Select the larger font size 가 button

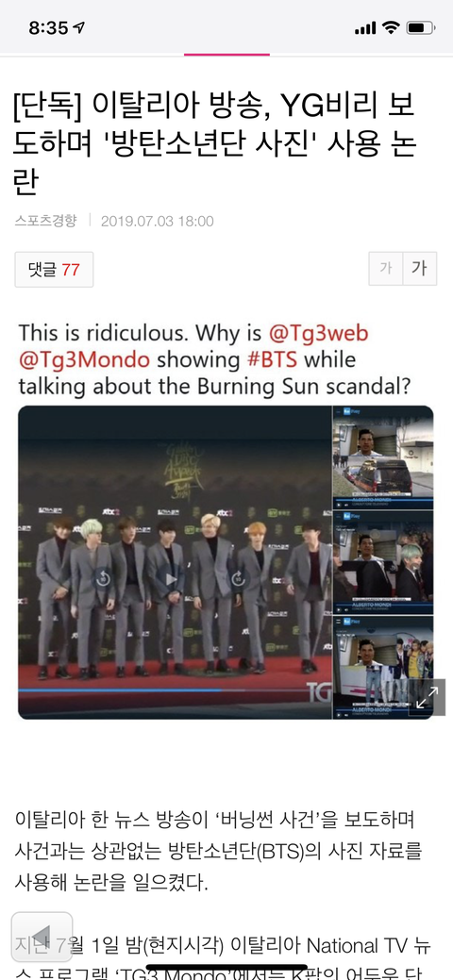click(419, 268)
